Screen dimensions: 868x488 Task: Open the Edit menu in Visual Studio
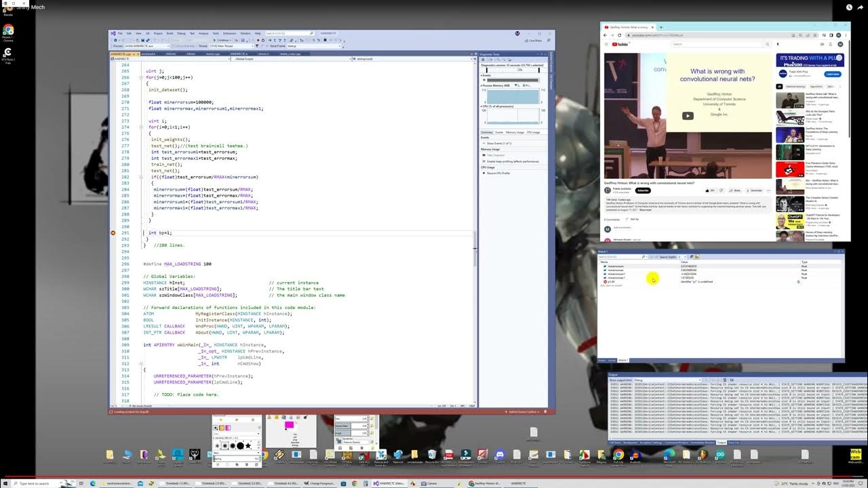point(129,34)
